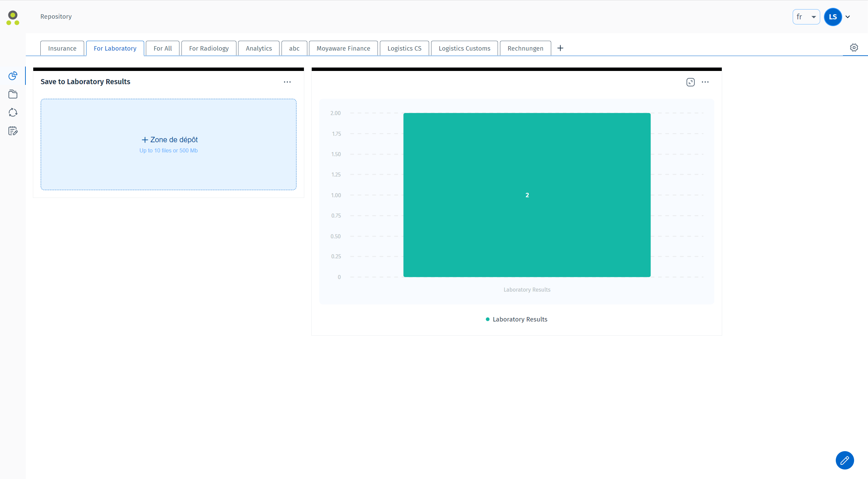Toggle the Laboratory Results legend entry
Image resolution: width=868 pixels, height=479 pixels.
[x=516, y=319]
